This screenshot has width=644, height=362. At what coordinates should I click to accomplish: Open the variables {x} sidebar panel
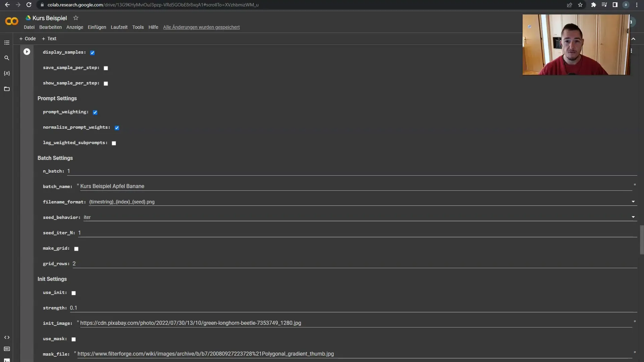pyautogui.click(x=7, y=73)
